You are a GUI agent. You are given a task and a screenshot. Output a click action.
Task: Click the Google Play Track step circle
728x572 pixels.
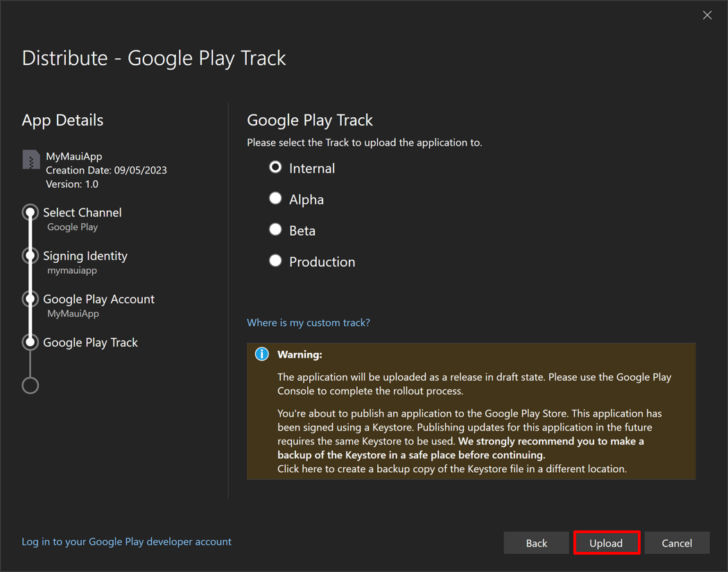click(30, 342)
